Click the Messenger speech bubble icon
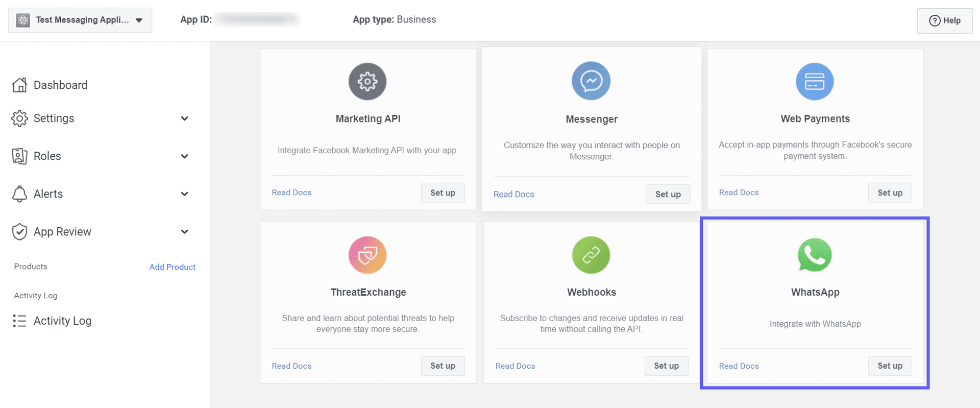The width and height of the screenshot is (980, 408). click(591, 81)
